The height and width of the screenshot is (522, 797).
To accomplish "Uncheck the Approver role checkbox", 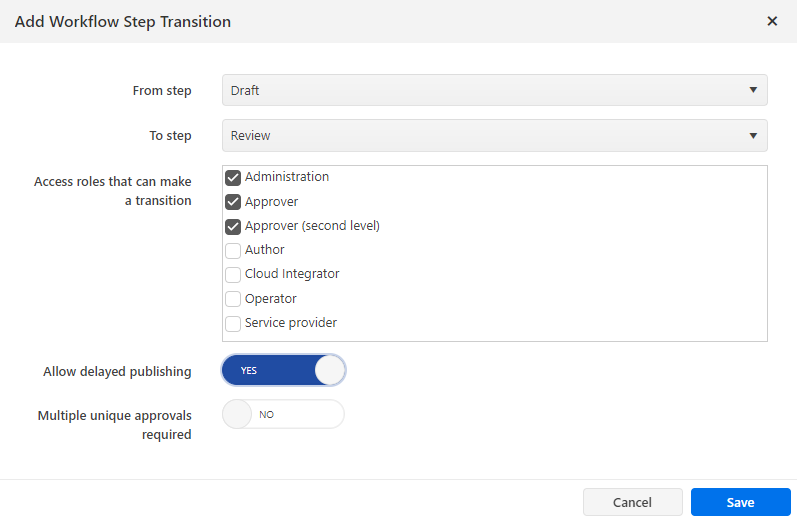I will click(x=233, y=202).
